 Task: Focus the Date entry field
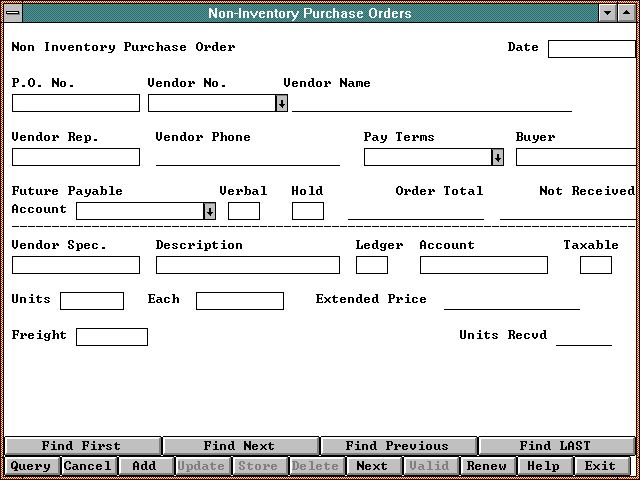[x=591, y=49]
